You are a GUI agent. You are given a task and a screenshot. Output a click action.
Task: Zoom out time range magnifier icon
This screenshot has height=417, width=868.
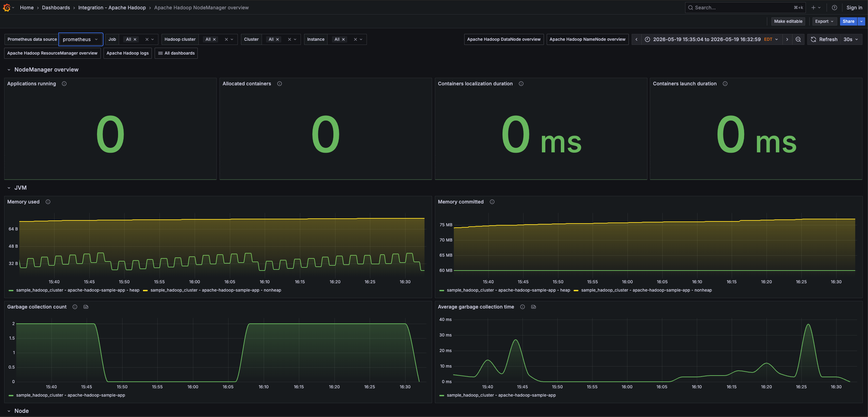[x=798, y=39]
